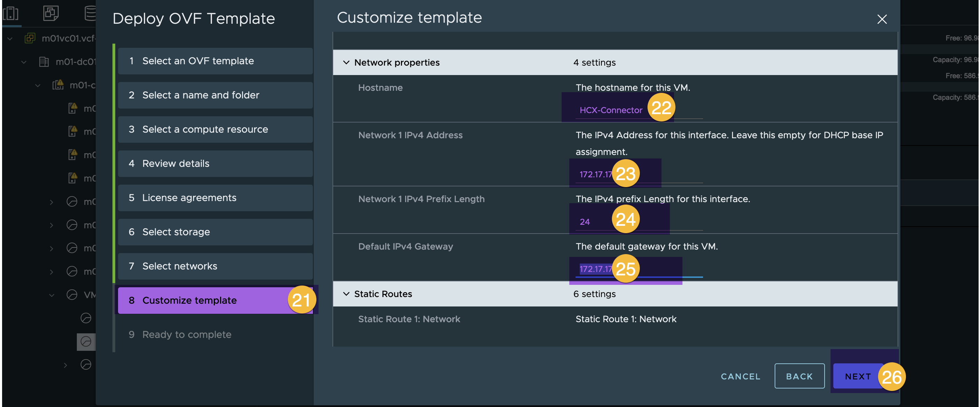Click the BACK button

(799, 376)
